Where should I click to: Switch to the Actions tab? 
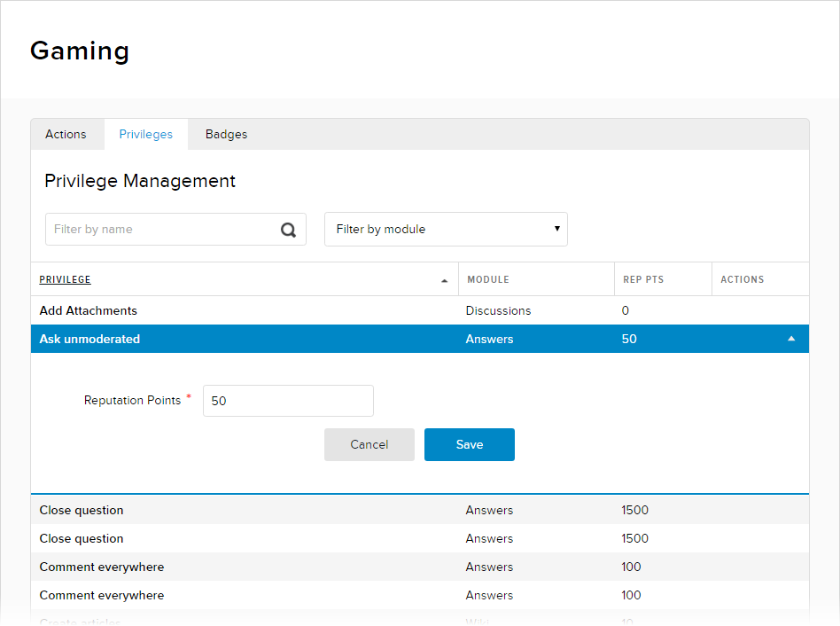(66, 135)
